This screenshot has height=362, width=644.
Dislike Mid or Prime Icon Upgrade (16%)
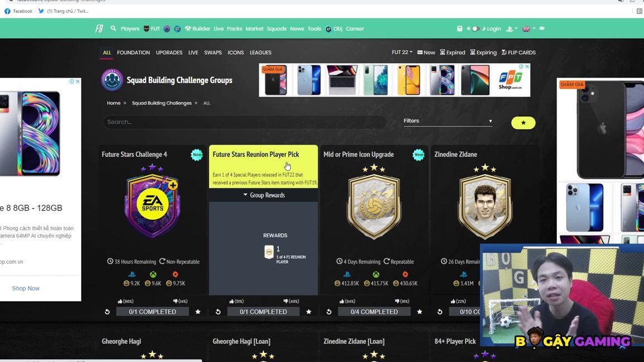402,301
